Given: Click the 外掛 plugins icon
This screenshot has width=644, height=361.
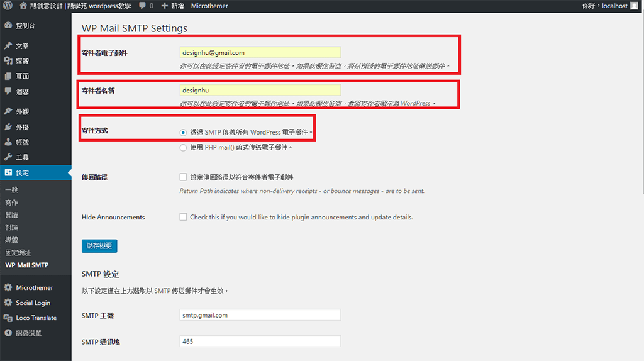Looking at the screenshot, I should 8,127.
